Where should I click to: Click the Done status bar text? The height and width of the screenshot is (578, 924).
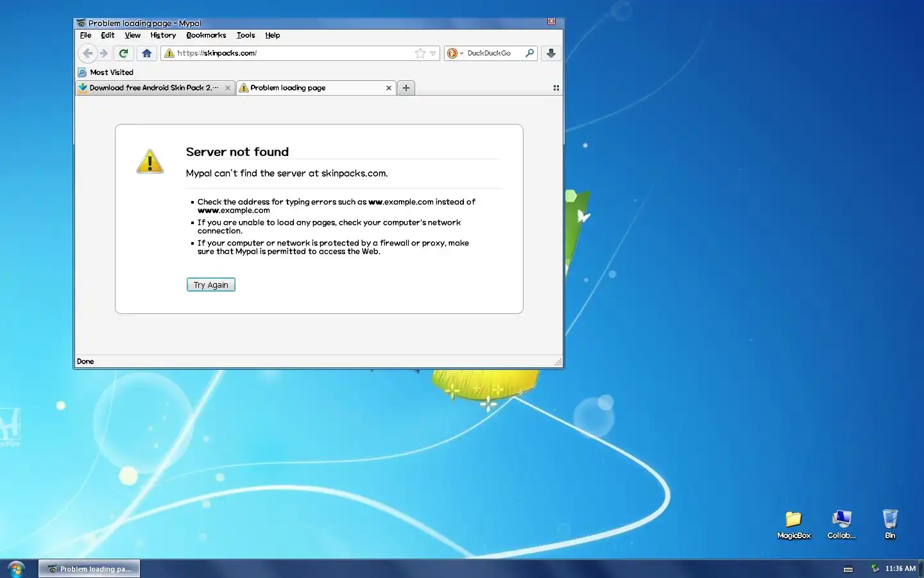85,362
